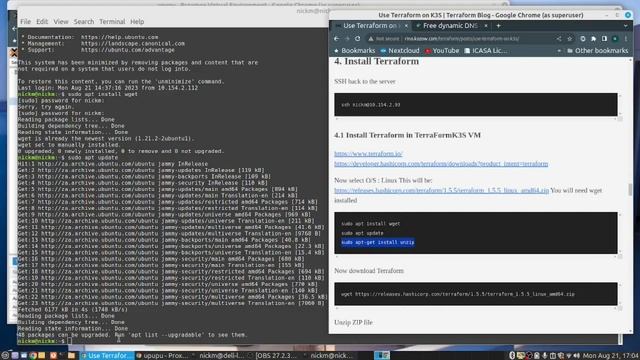The height and width of the screenshot is (360, 640).
Task: Open terminal Help menu
Action: click(x=137, y=22)
